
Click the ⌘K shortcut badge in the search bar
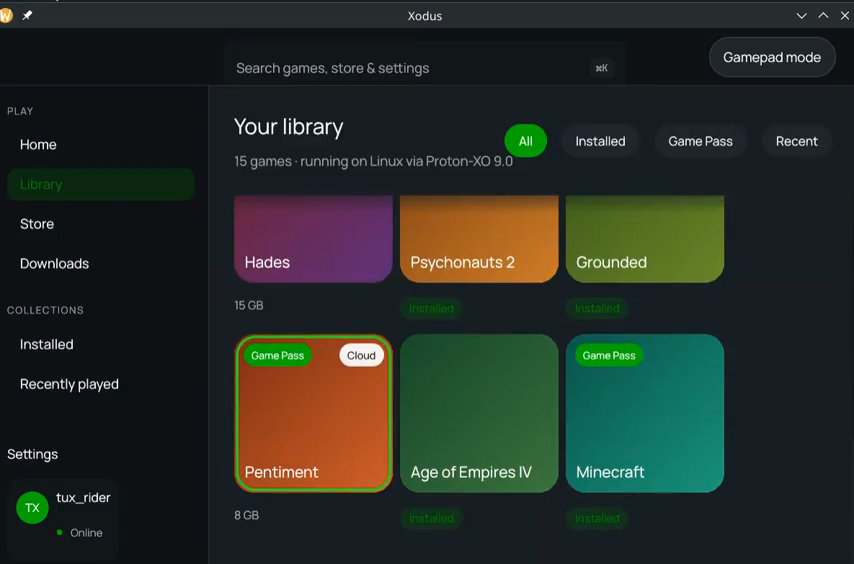[601, 68]
